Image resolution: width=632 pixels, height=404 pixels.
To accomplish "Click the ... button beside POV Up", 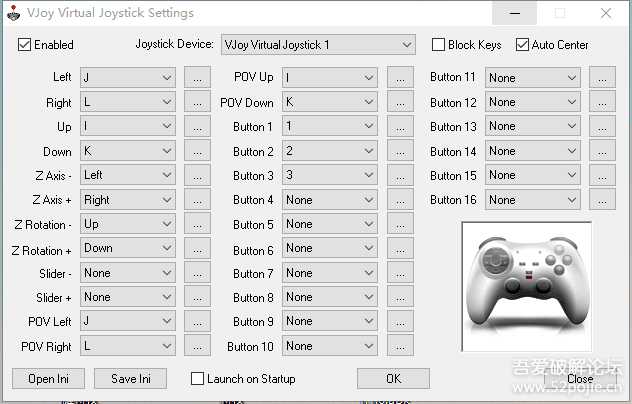I will click(400, 77).
